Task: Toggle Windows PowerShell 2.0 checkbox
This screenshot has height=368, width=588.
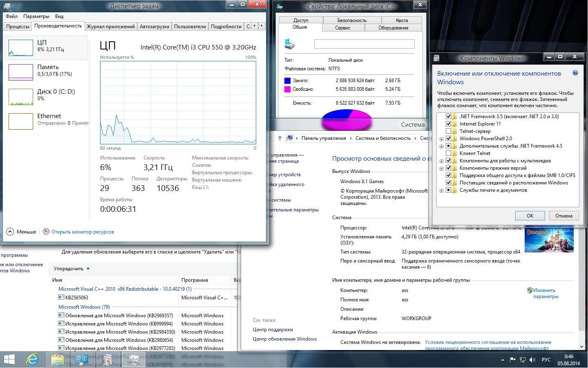Action: tap(448, 139)
